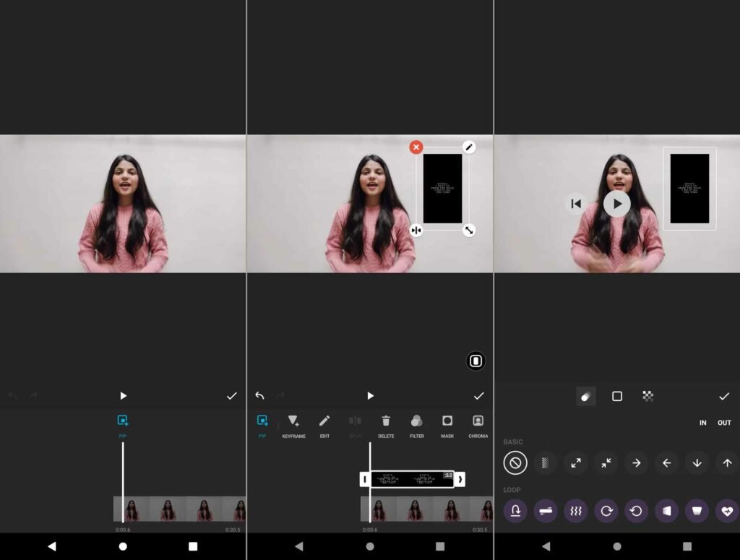Choose the heartbeat loop effect
The width and height of the screenshot is (740, 560).
[x=727, y=511]
